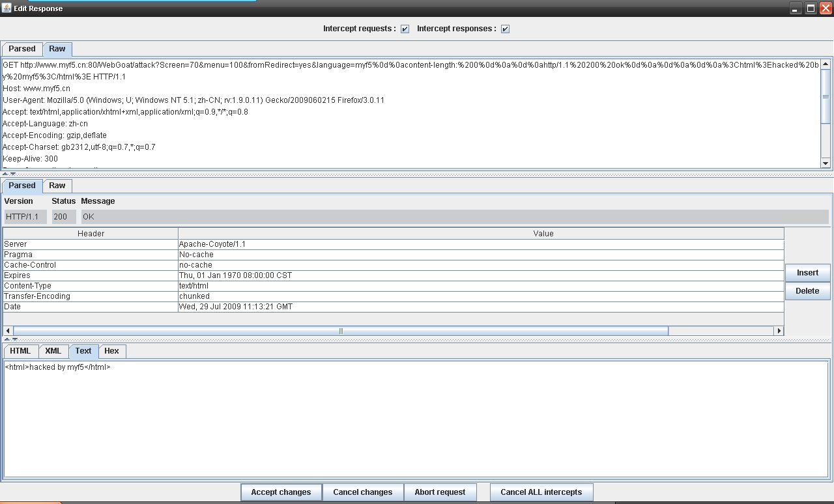This screenshot has height=504, width=834.
Task: Click the 'Value' column heading
Action: [x=481, y=233]
